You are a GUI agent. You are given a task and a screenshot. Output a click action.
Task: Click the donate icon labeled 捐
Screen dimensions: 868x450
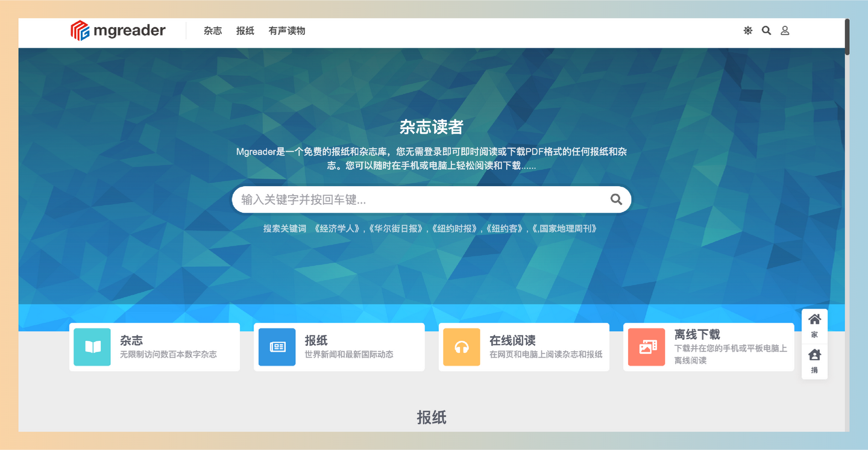(814, 358)
